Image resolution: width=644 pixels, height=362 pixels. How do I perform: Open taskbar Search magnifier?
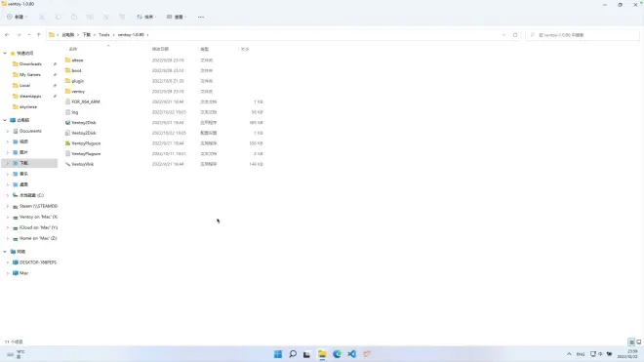coord(293,354)
